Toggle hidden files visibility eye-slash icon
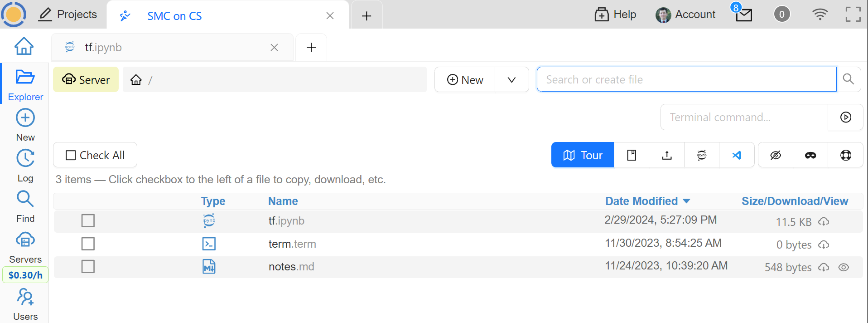This screenshot has width=868, height=323. 776,155
